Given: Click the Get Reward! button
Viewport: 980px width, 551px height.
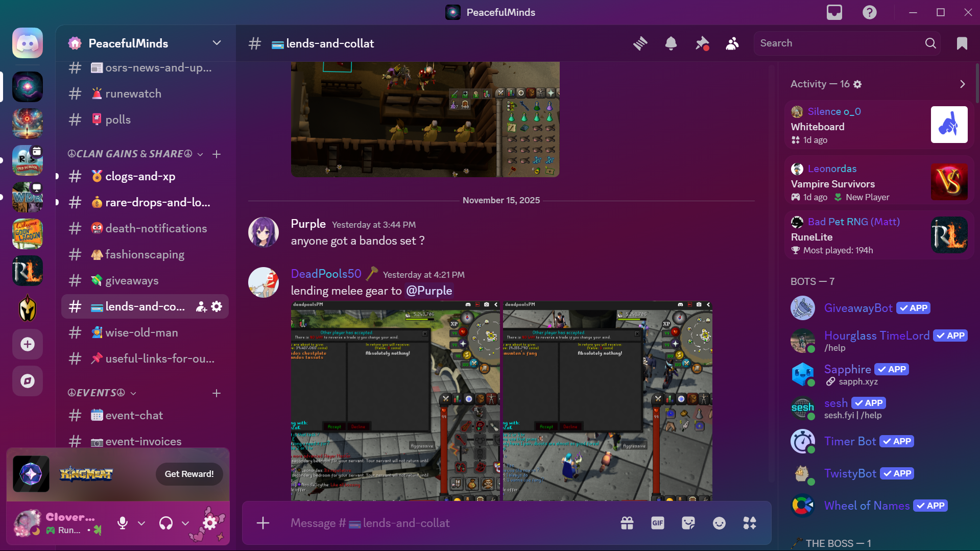Looking at the screenshot, I should click(189, 474).
